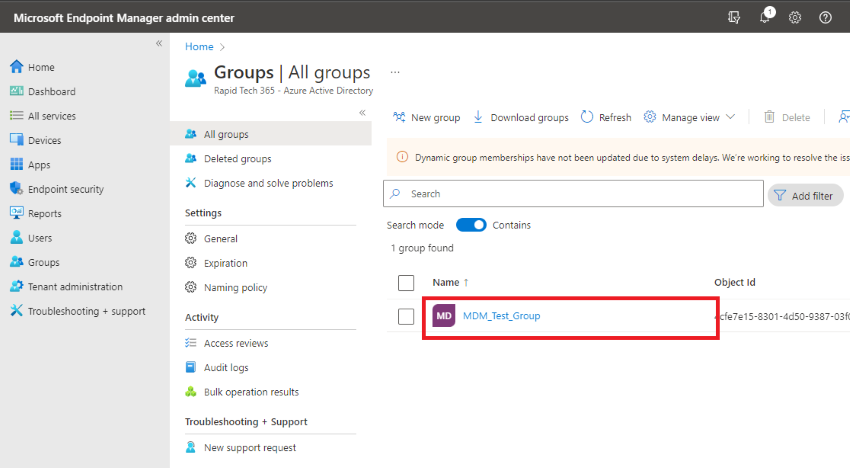Click the groups Search input field
The image size is (850, 468).
point(573,194)
